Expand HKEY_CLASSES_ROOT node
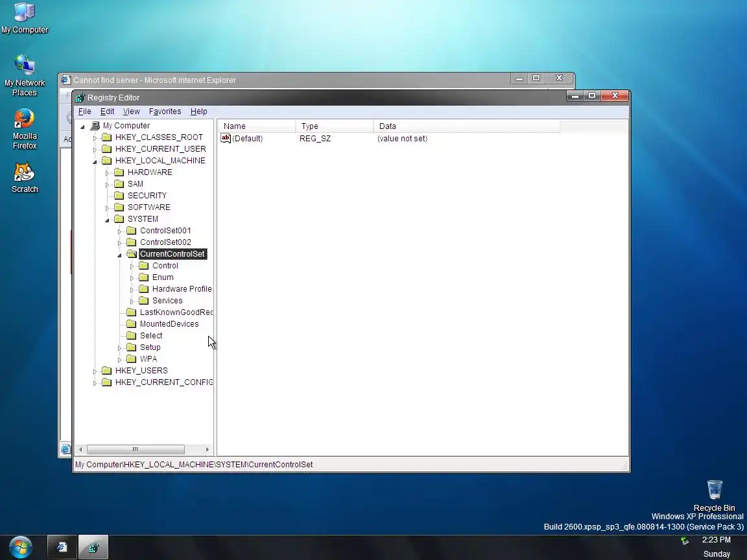This screenshot has width=747, height=560. (x=95, y=137)
